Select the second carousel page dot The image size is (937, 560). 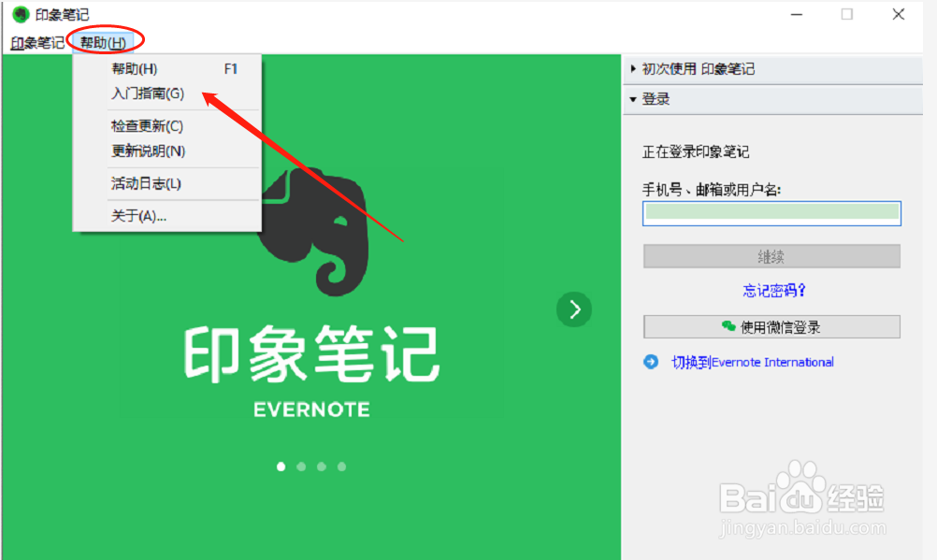[301, 467]
